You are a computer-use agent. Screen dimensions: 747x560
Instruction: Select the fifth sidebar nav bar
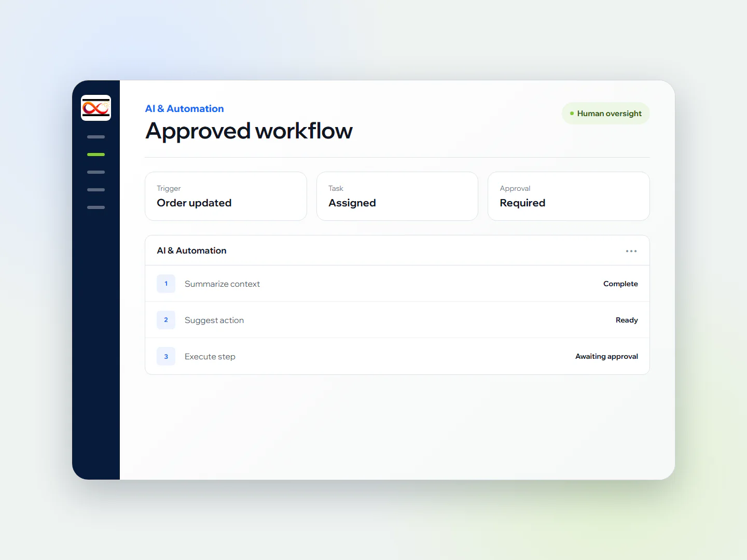(96, 207)
